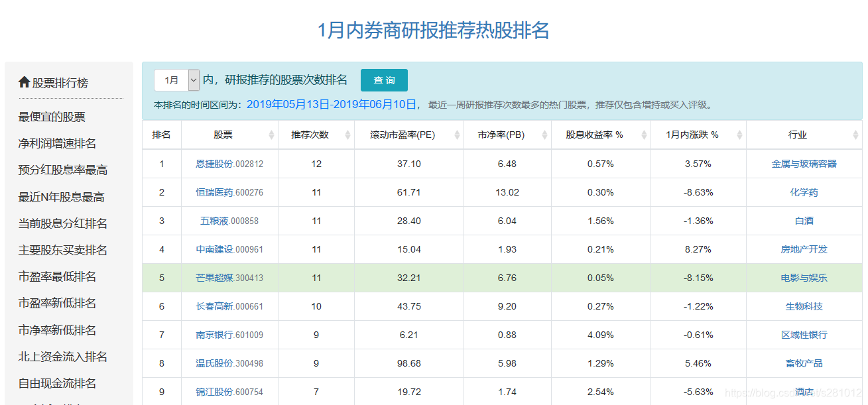Image resolution: width=868 pixels, height=405 pixels.
Task: Open 当前股息分红排名 in sidebar
Action: tap(63, 223)
